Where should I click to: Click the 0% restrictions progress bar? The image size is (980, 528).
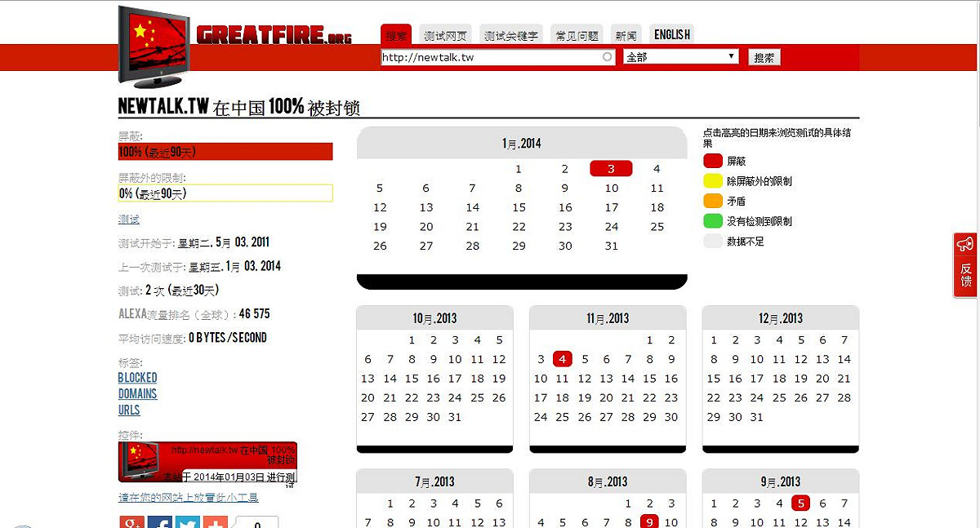point(225,193)
